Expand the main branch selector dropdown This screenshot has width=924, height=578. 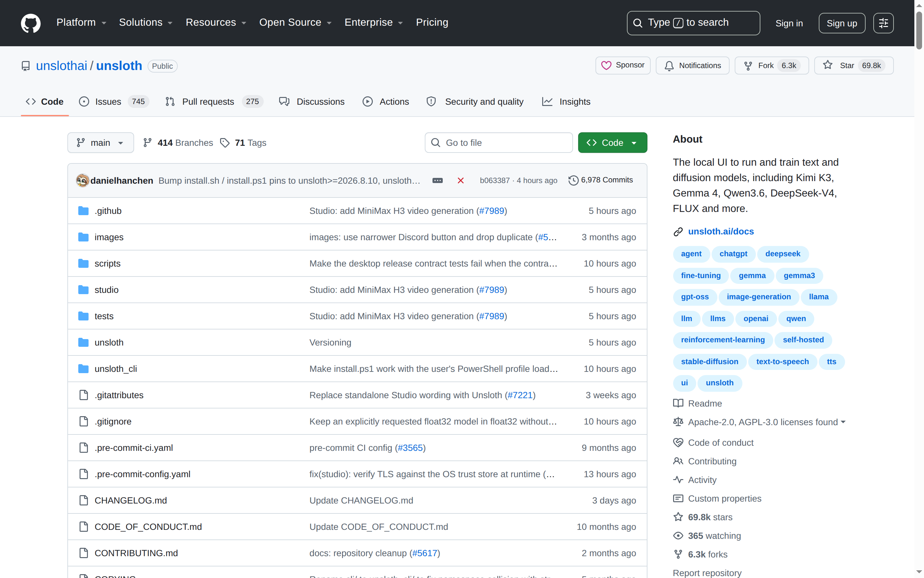(x=100, y=143)
